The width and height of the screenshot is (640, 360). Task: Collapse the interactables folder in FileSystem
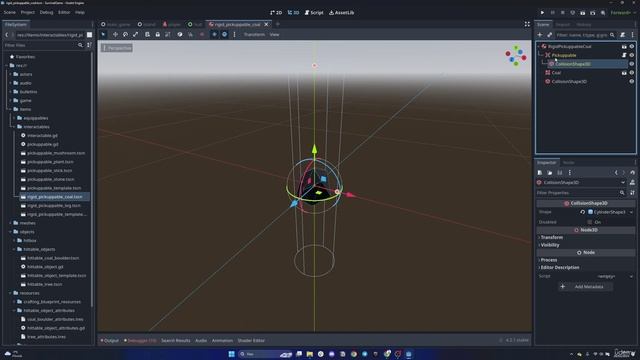pyautogui.click(x=14, y=127)
